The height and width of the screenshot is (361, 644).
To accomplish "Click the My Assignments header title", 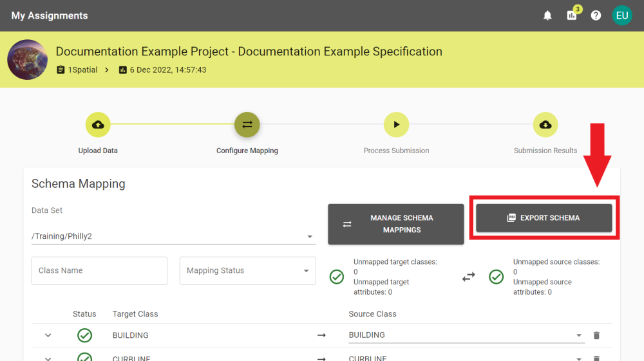I will pyautogui.click(x=50, y=15).
